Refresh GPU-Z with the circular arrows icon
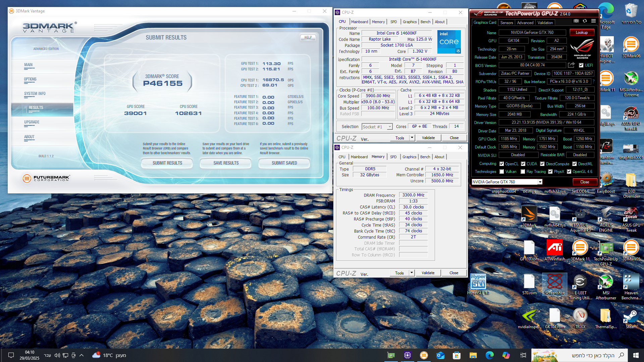644x362 pixels. click(585, 21)
